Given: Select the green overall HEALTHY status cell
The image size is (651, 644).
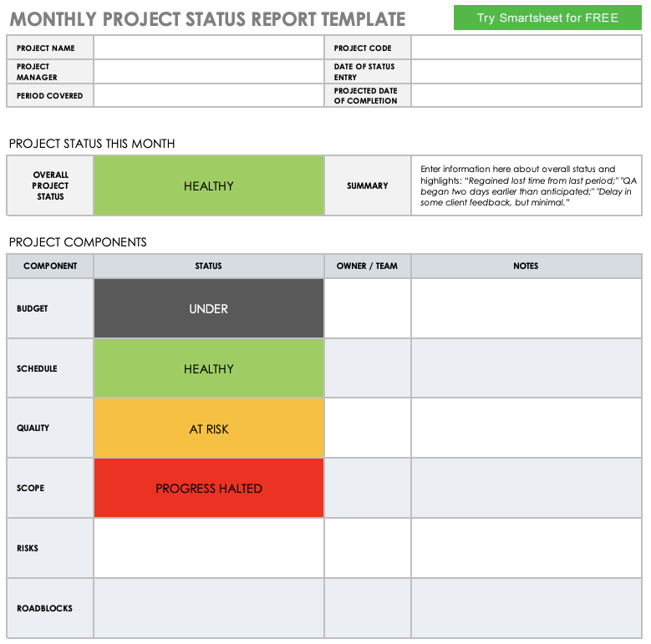Looking at the screenshot, I should pyautogui.click(x=208, y=186).
